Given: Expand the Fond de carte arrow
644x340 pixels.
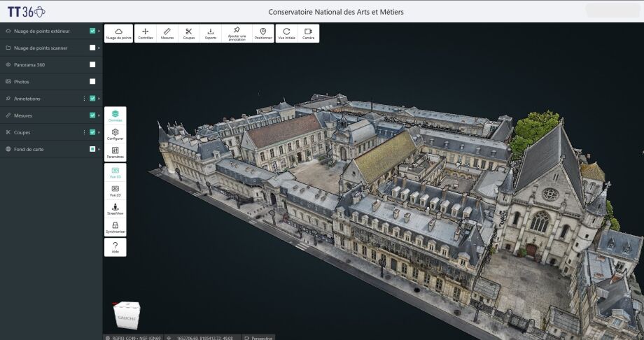Looking at the screenshot, I should pyautogui.click(x=99, y=149).
